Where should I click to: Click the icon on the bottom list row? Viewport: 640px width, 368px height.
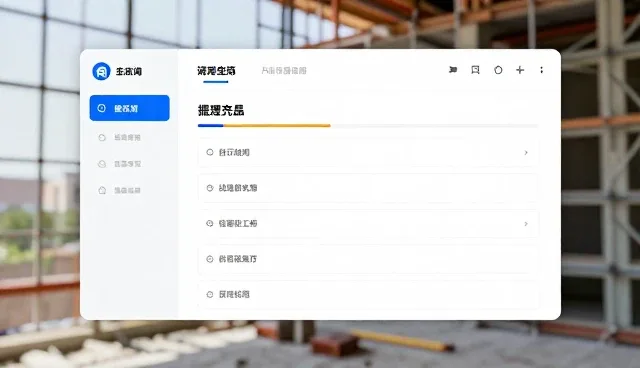[x=210, y=295]
